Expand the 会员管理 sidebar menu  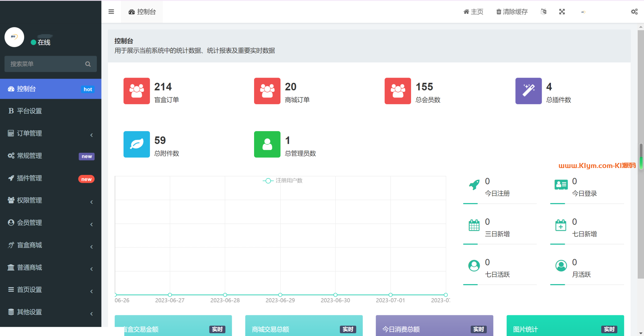pos(50,223)
